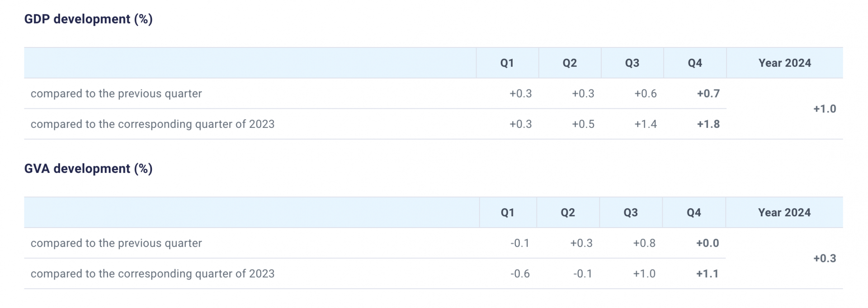Click the Year 2024 header in GDP table
868x308 pixels.
tap(784, 63)
